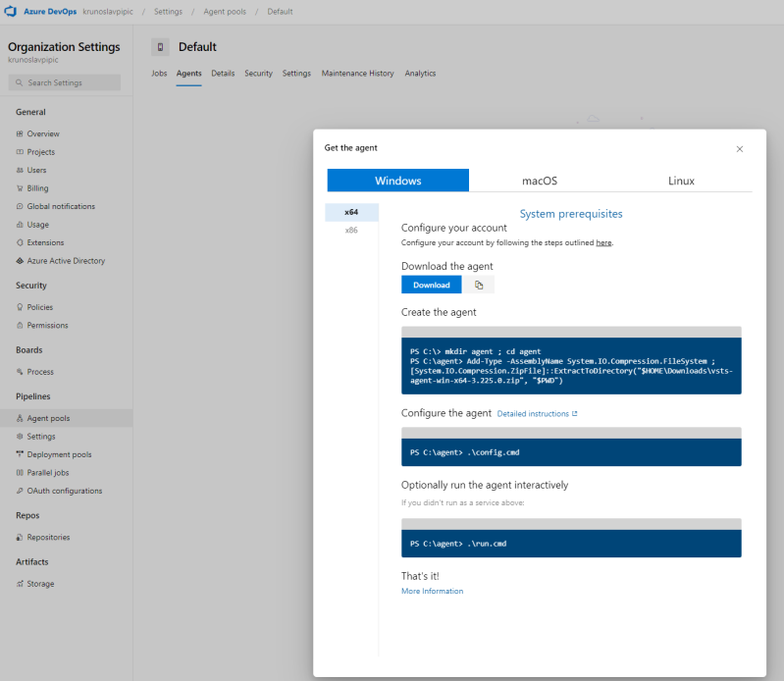Screen dimensions: 784x681
Task: Select the x86 architecture option
Action: (351, 230)
